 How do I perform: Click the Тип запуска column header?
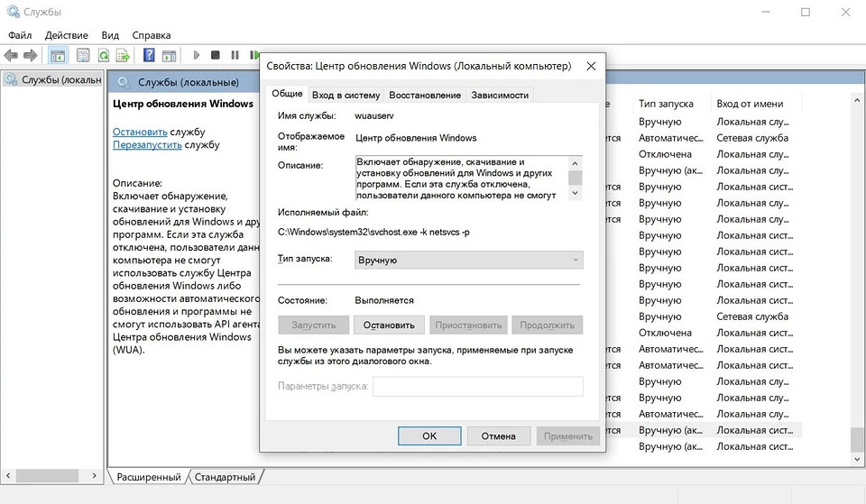(666, 104)
